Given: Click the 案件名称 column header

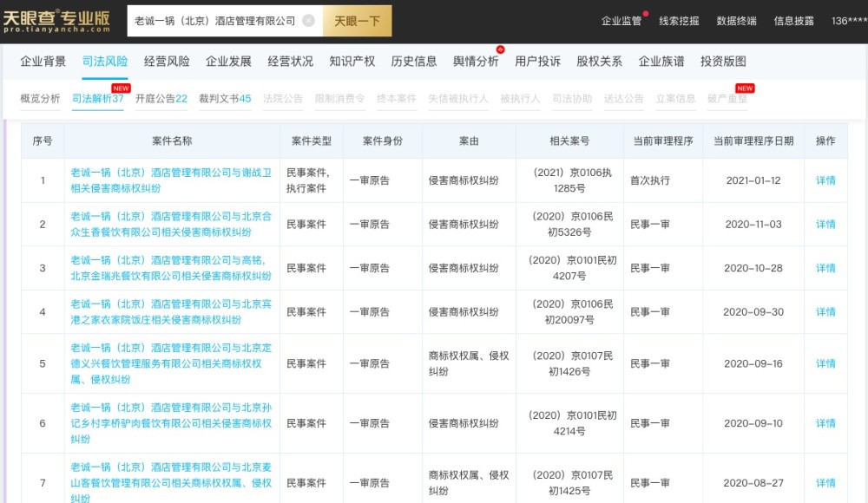Looking at the screenshot, I should click(x=172, y=141).
